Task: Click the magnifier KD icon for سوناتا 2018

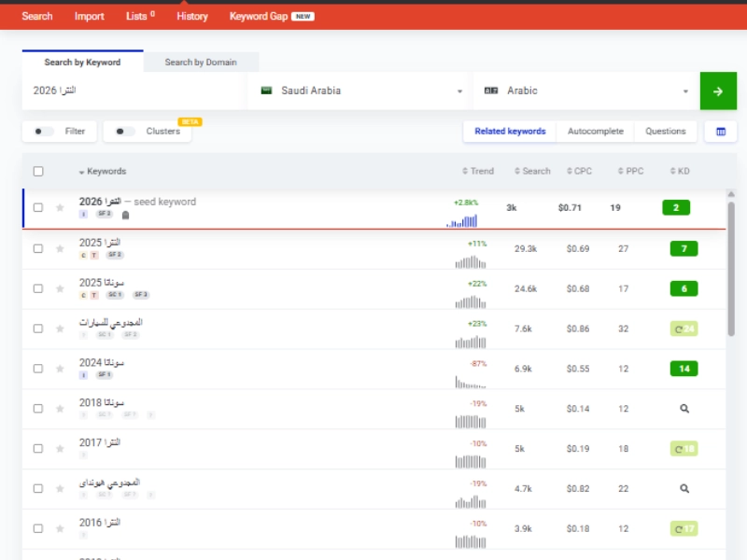Action: (x=684, y=409)
